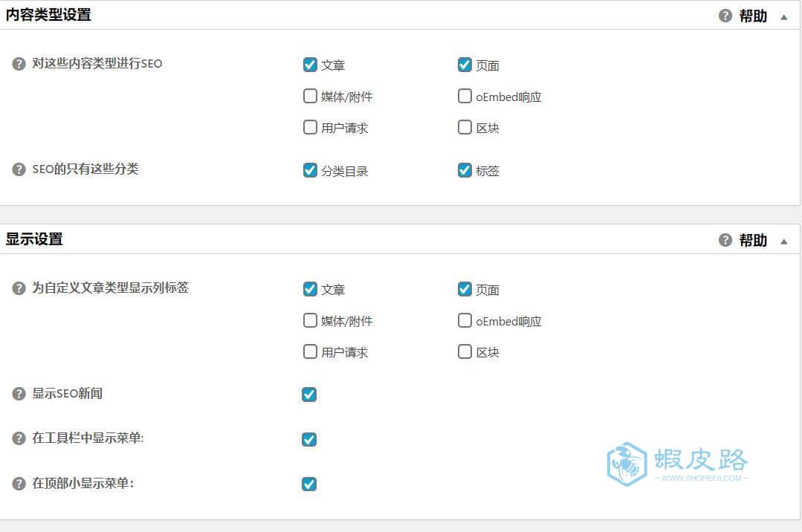Screen dimensions: 802x532
Task: Open 帮助 link in 内容类型设置 header
Action: click(x=753, y=16)
